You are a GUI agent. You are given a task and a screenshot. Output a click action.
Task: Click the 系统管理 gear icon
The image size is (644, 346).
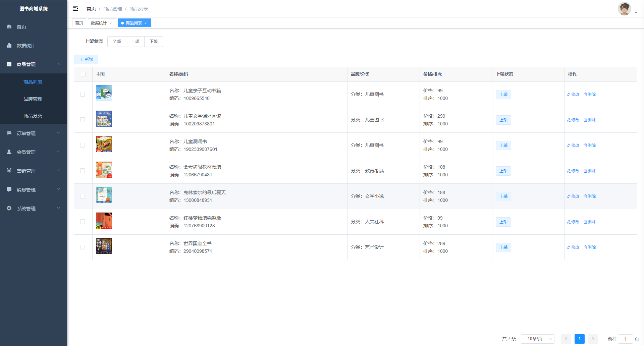click(x=9, y=208)
